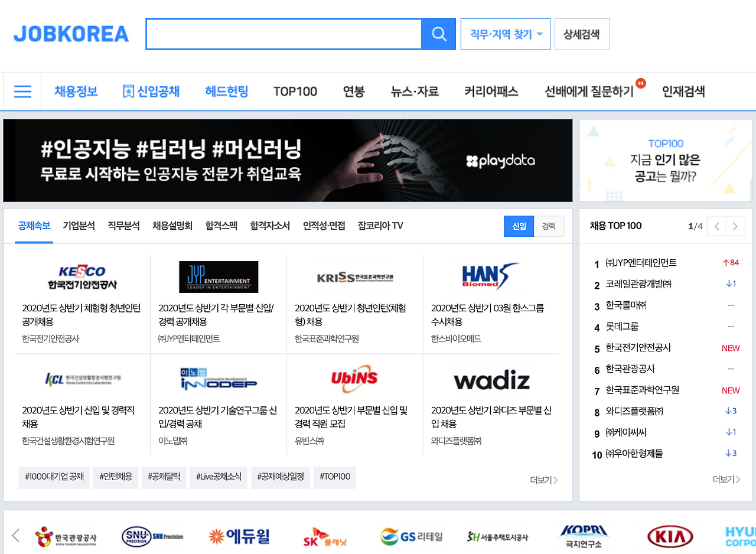The image size is (756, 554).
Task: Click the wadiz company logo
Action: 491,380
